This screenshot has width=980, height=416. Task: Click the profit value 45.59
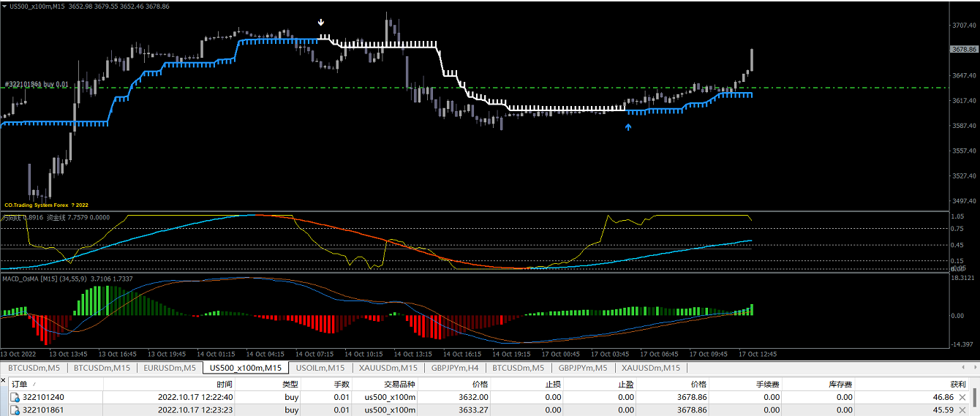pos(943,410)
